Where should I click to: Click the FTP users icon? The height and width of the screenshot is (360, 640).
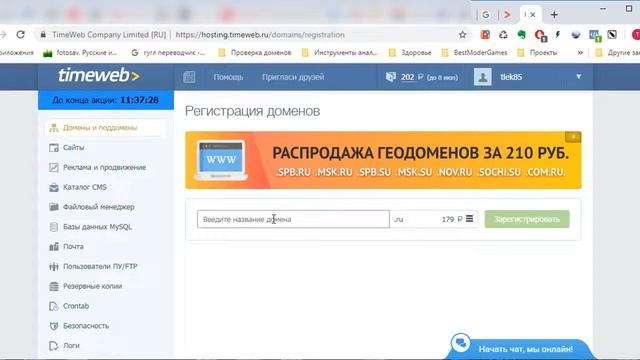coord(54,266)
